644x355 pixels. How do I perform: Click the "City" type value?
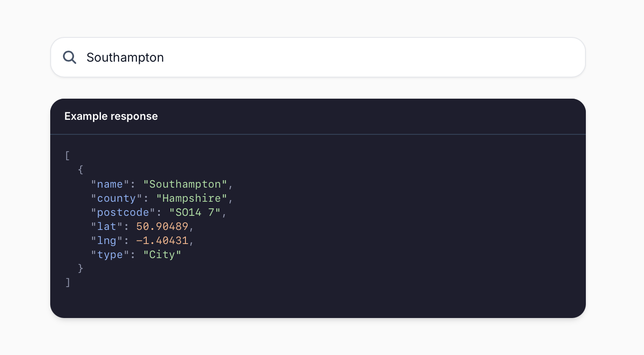(x=163, y=255)
